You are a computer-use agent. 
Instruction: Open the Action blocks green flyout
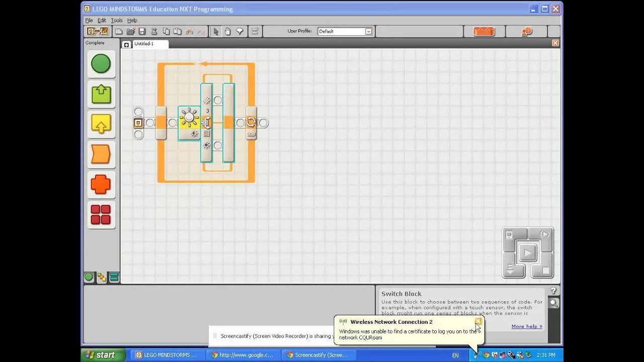coord(101,94)
